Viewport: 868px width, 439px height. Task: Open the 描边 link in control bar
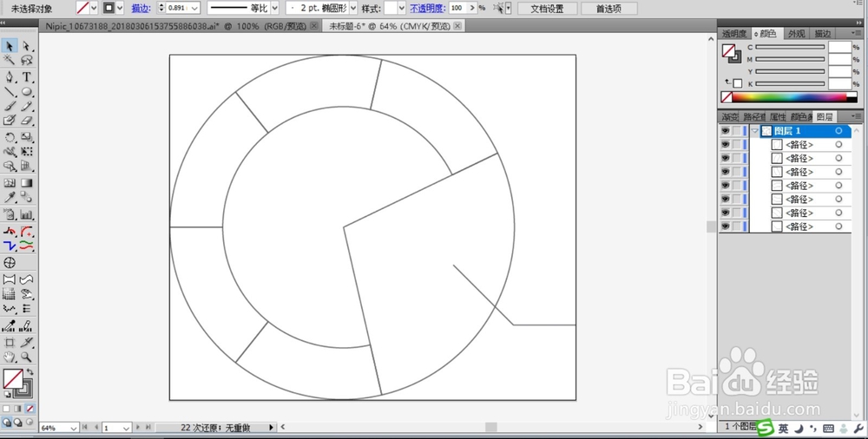141,9
